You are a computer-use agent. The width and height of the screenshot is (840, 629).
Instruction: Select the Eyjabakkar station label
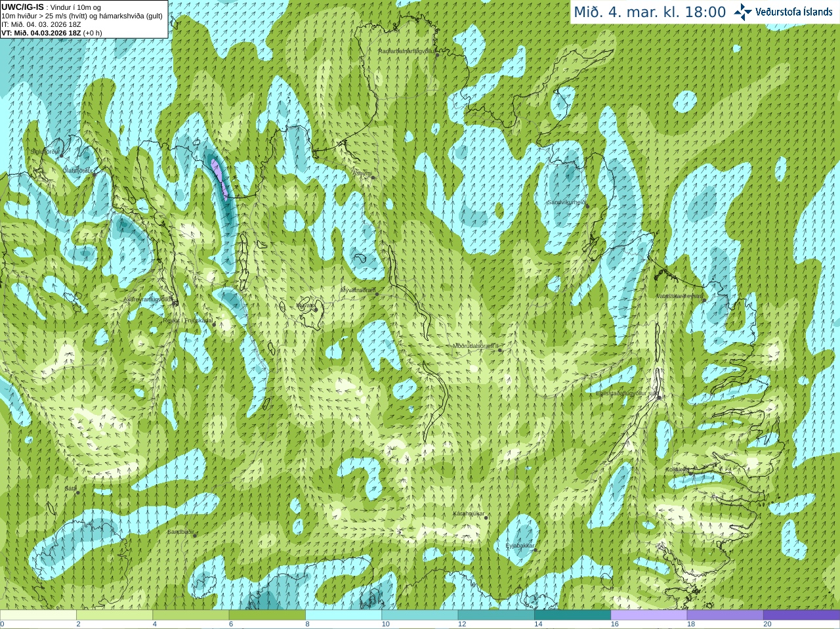[520, 546]
